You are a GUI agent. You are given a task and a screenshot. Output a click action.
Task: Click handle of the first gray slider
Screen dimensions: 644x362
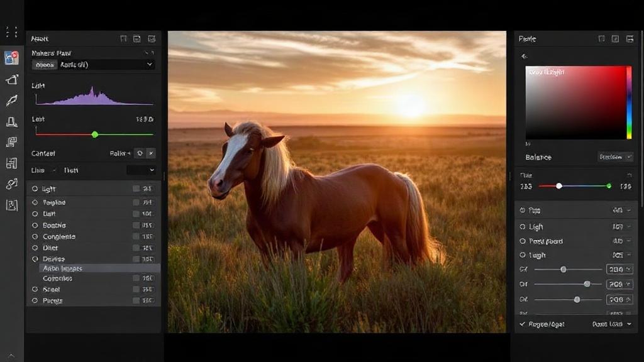[x=563, y=269]
